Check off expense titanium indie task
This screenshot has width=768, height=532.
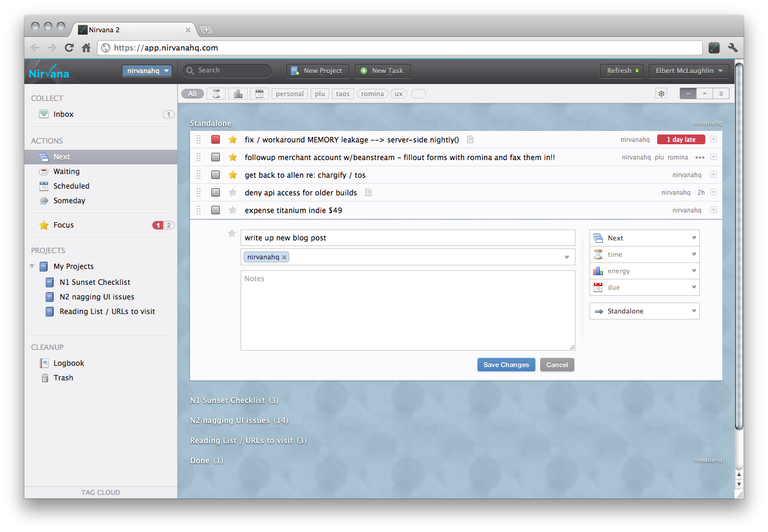pos(216,210)
